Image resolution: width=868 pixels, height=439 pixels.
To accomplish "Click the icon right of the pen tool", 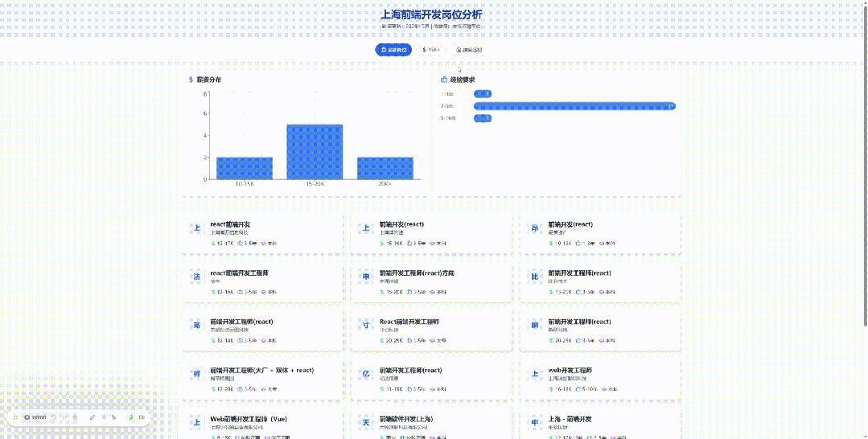I will point(104,417).
